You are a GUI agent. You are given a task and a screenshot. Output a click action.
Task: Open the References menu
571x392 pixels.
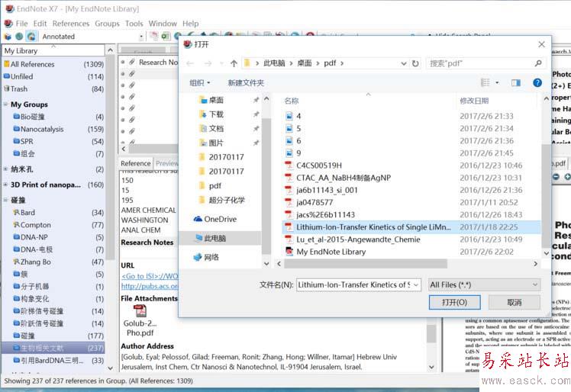[x=71, y=24]
